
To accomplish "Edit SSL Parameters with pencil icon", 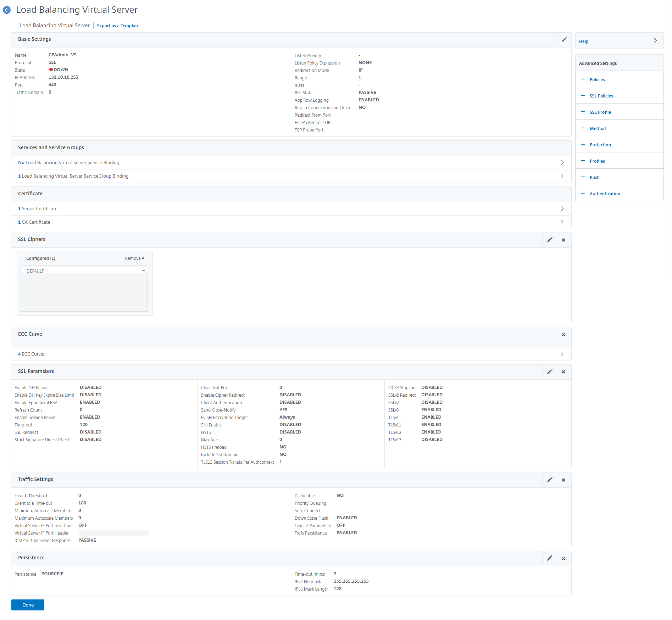I will click(549, 372).
